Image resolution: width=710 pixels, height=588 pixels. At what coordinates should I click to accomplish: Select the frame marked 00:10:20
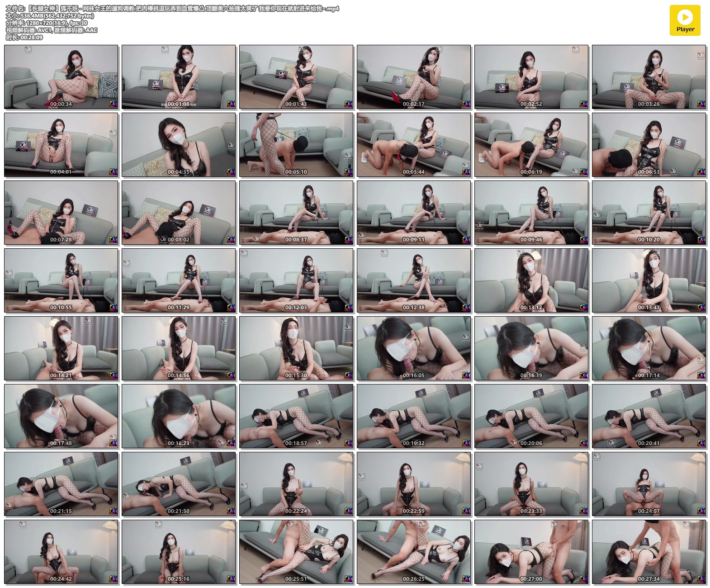649,213
